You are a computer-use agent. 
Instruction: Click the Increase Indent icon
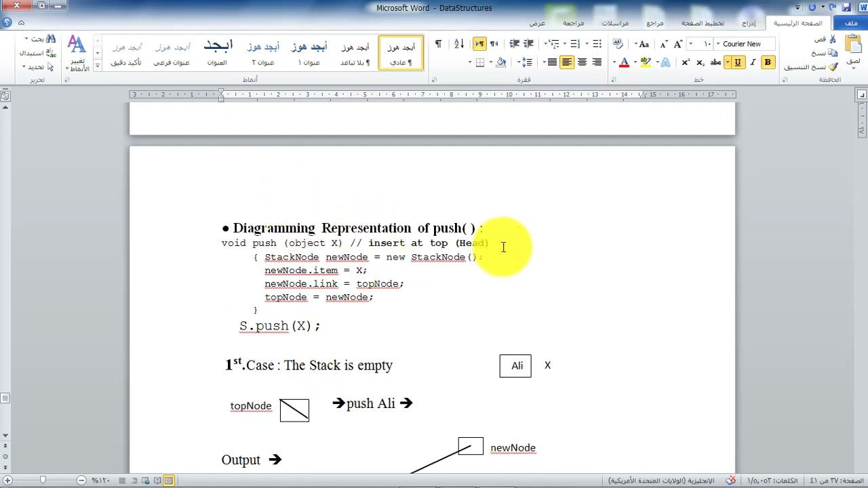(514, 44)
